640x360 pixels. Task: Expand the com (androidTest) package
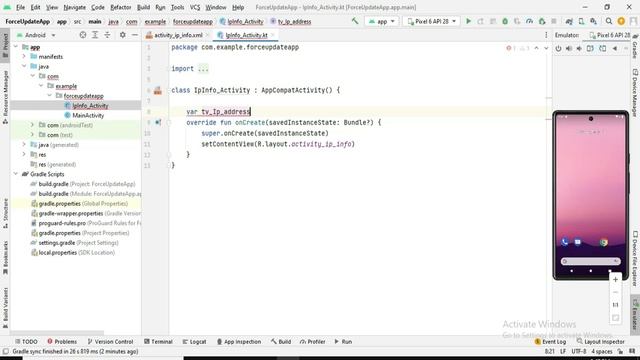[x=33, y=125]
